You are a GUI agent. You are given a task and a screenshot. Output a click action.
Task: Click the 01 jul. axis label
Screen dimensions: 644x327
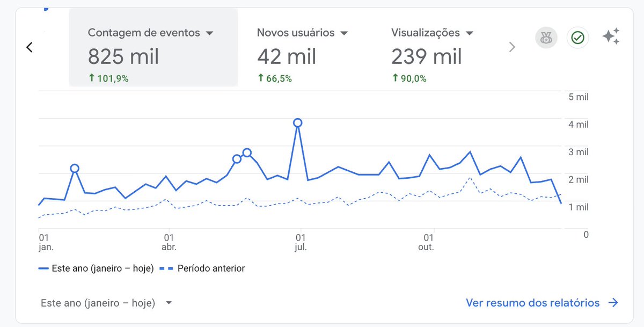(x=301, y=242)
